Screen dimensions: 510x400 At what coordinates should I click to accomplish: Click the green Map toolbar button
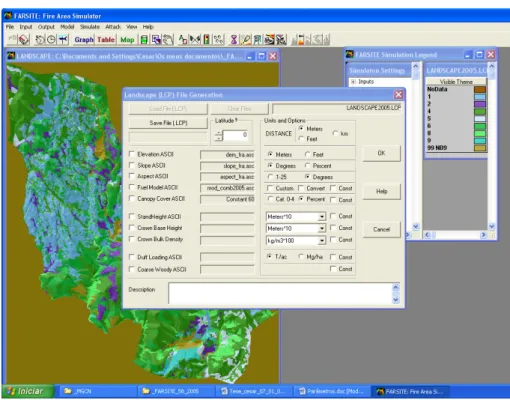point(127,40)
